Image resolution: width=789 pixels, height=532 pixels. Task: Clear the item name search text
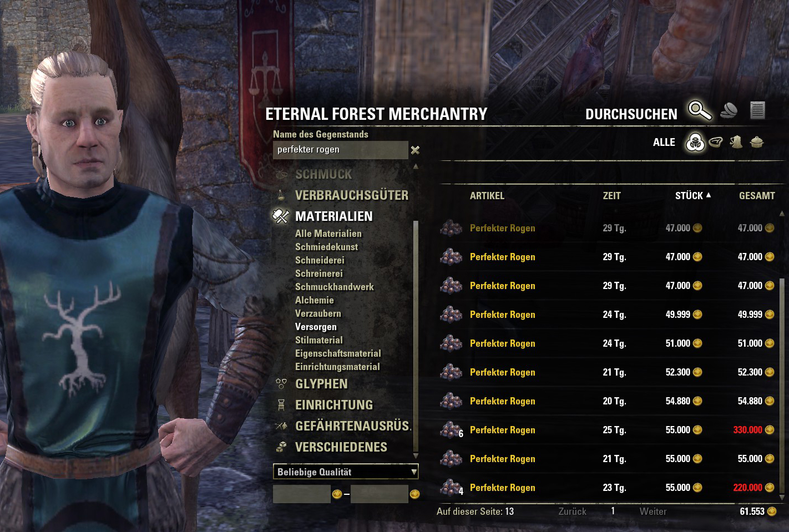point(415,150)
